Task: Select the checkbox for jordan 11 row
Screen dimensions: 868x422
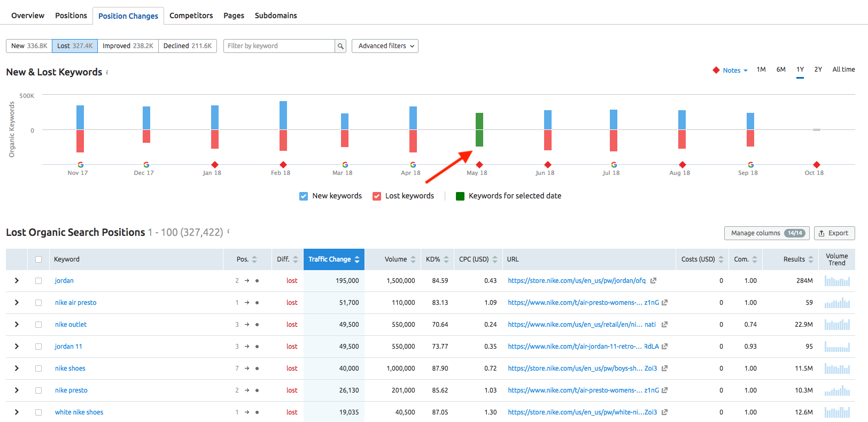Action: tap(38, 347)
